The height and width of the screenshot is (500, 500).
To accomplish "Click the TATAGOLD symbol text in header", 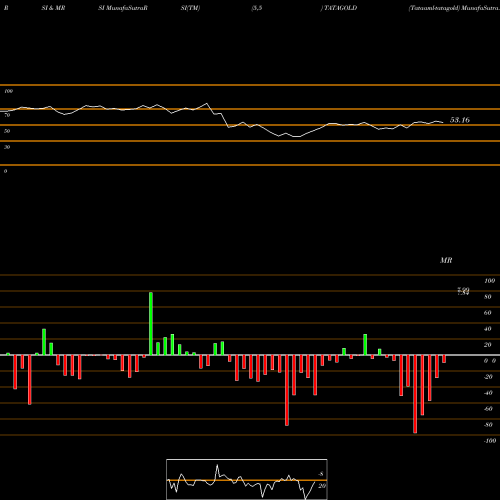I will [340, 8].
